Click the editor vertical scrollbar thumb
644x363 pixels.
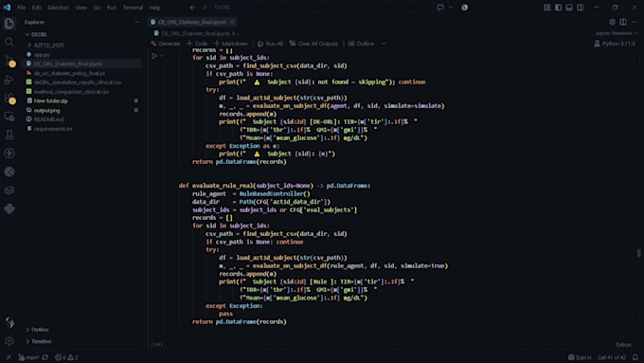tap(638, 253)
